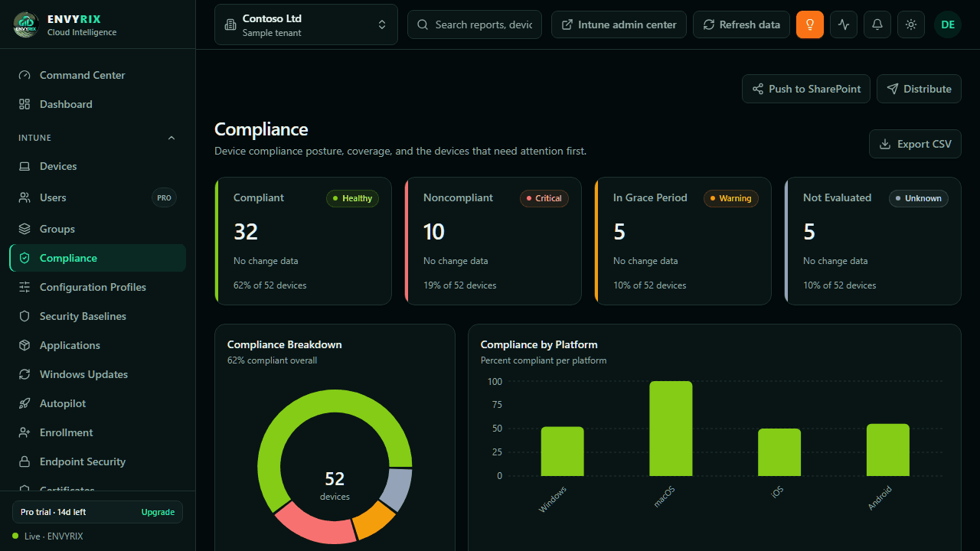Click the Endpoint Security lock icon
The image size is (980, 551).
point(24,461)
